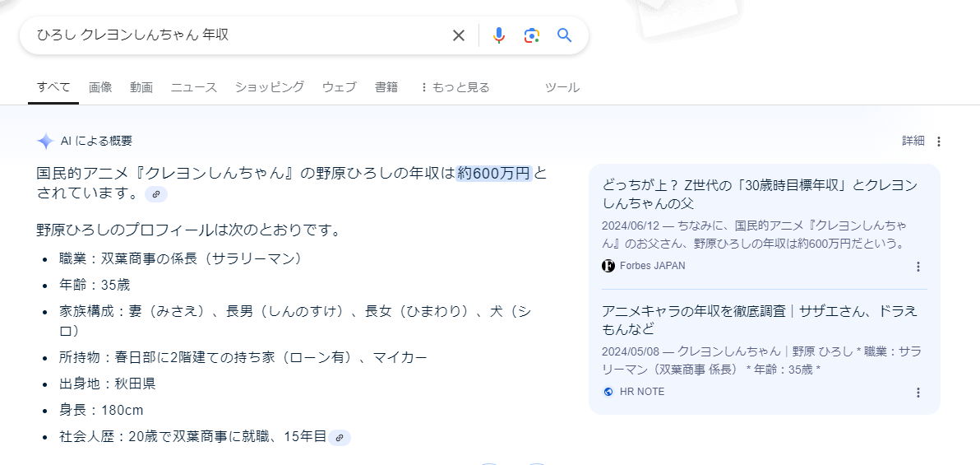Click bullet 職業：双葉商事の係長
980x465 pixels.
(181, 258)
